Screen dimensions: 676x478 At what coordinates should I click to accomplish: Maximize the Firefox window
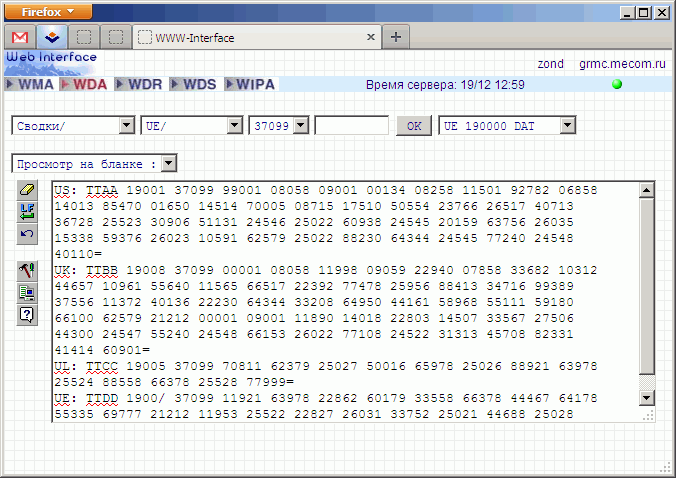coord(644,13)
